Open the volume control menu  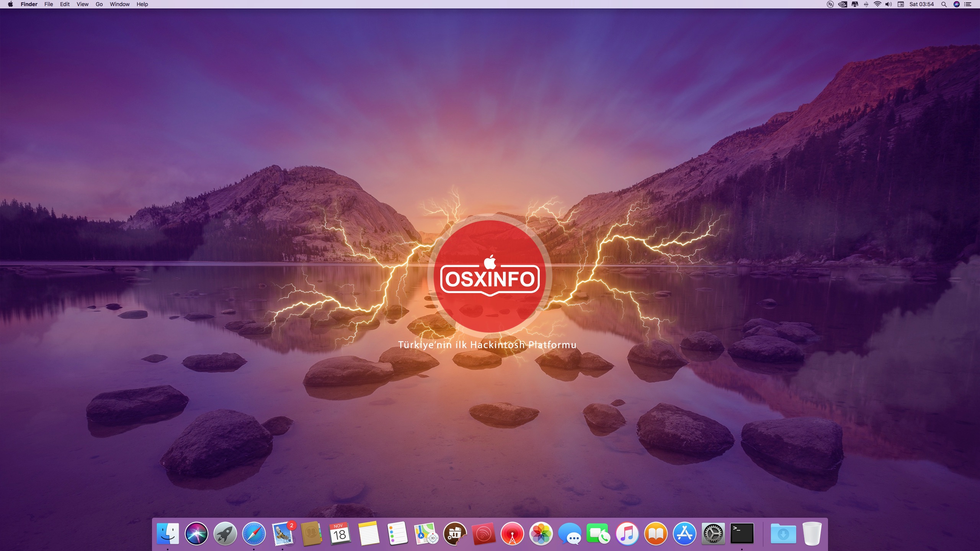pos(889,4)
